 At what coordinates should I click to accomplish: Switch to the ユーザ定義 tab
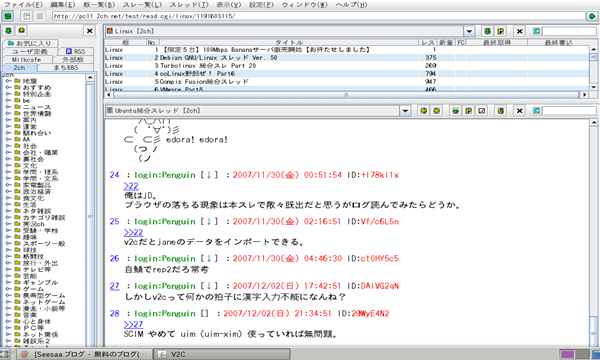pyautogui.click(x=30, y=51)
